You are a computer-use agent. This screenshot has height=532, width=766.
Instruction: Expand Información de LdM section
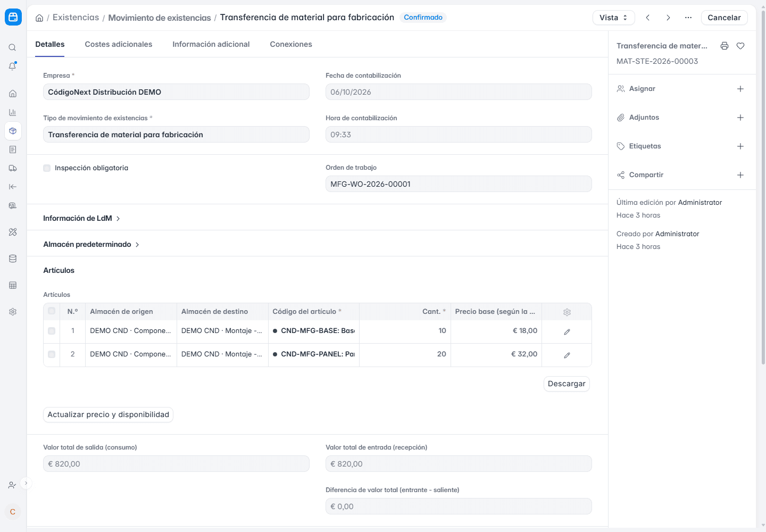tap(82, 218)
